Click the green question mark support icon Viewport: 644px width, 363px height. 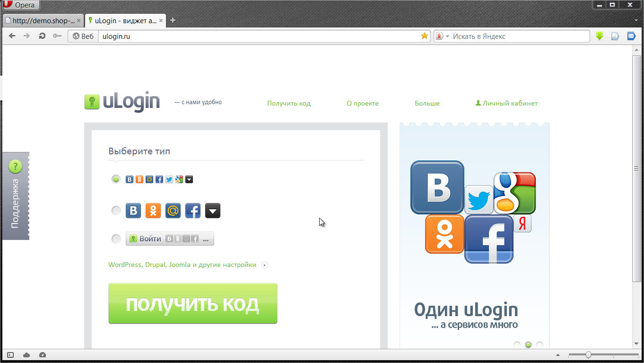pyautogui.click(x=15, y=167)
